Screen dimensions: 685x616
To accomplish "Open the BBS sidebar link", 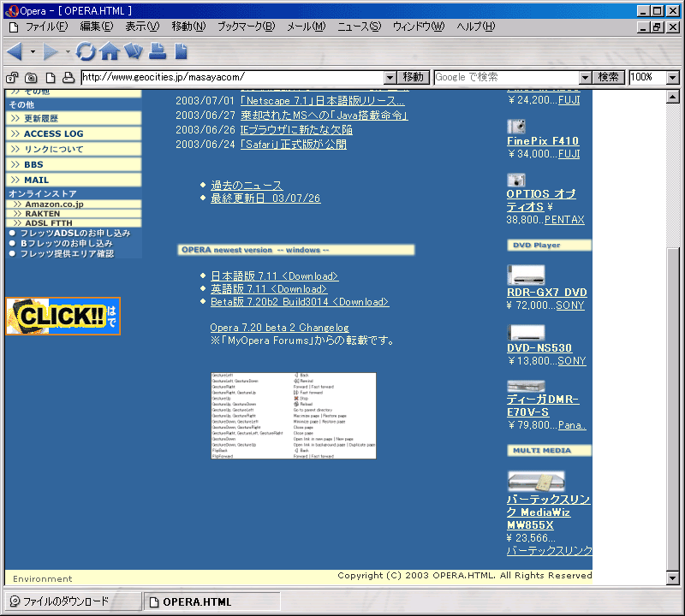I will pos(74,164).
